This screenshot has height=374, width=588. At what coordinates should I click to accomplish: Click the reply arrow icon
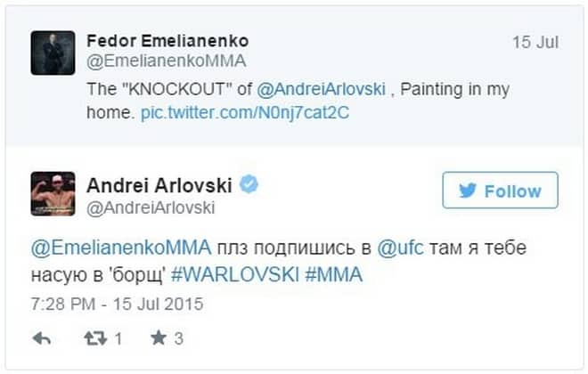pos(41,338)
